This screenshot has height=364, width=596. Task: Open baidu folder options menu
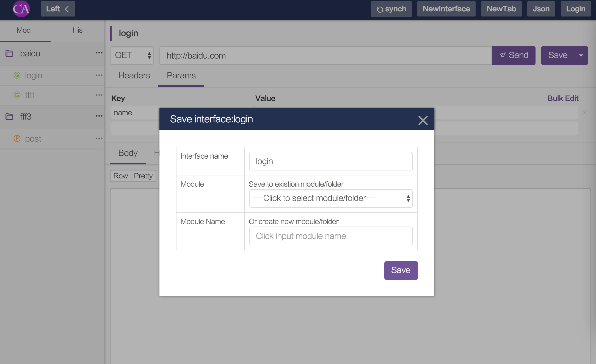[x=99, y=53]
